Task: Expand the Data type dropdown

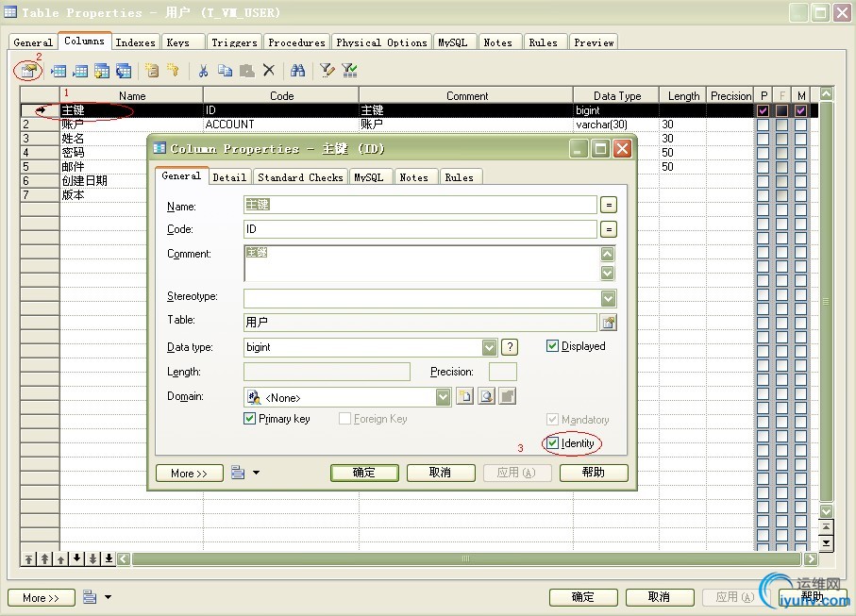Action: 489,347
